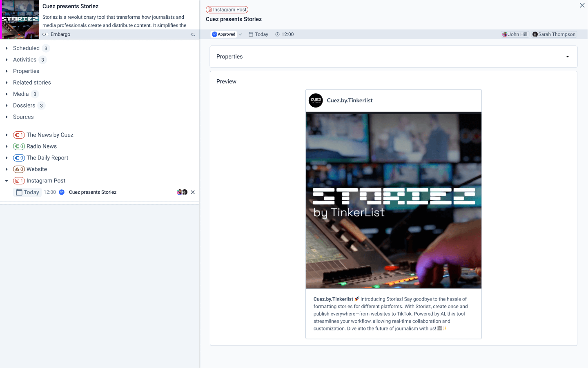Select the Instagram Post tree item
The width and height of the screenshot is (588, 368).
(46, 181)
